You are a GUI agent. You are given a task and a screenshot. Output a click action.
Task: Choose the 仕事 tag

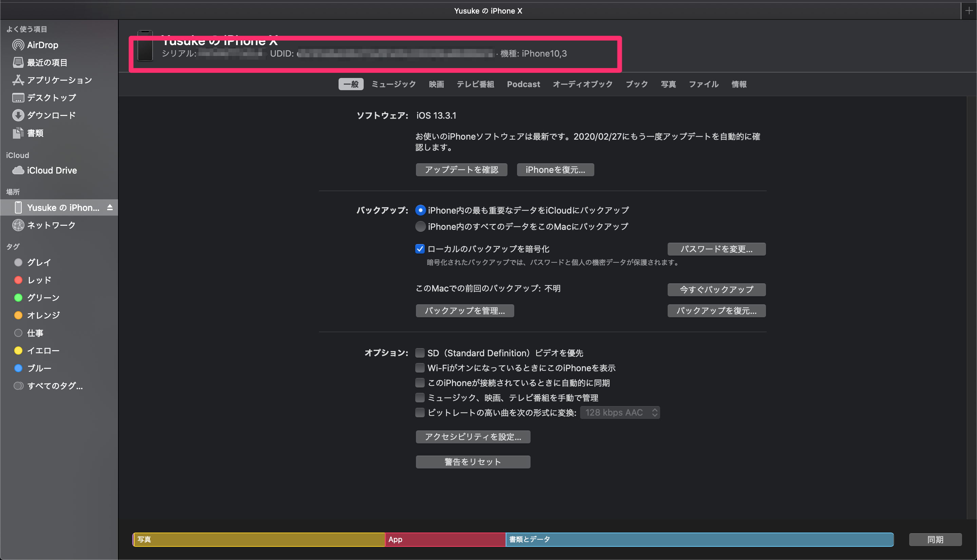[35, 333]
